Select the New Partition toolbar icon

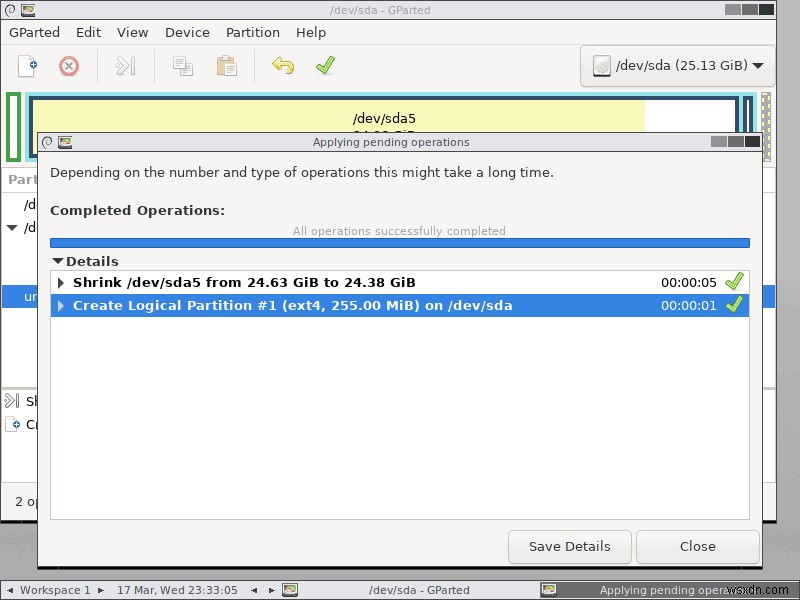(26, 66)
